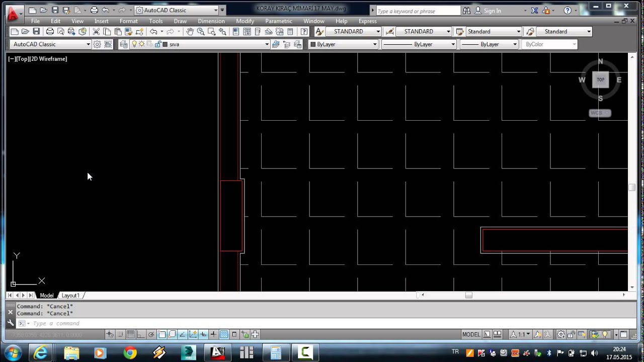Activate Zoom Realtime magnifier tool
The height and width of the screenshot is (362, 644).
pyautogui.click(x=201, y=31)
